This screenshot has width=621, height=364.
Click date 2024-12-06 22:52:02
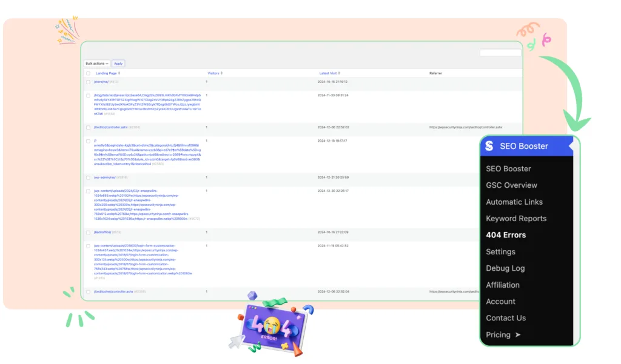pos(333,127)
